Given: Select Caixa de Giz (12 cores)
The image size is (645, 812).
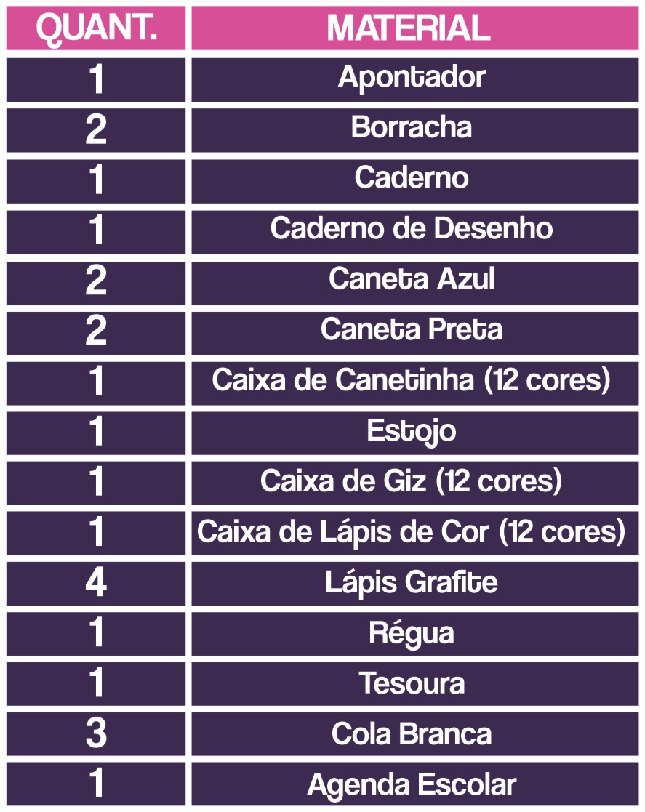Looking at the screenshot, I should pos(415,483).
